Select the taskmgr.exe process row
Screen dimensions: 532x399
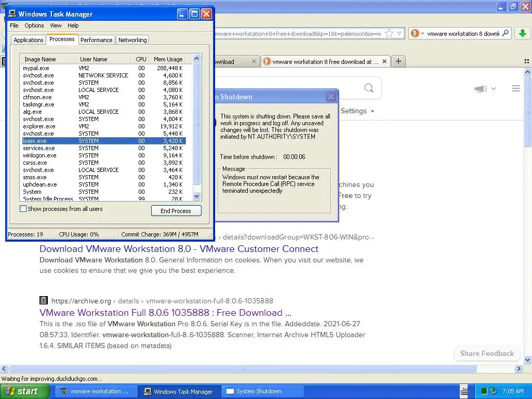point(103,104)
